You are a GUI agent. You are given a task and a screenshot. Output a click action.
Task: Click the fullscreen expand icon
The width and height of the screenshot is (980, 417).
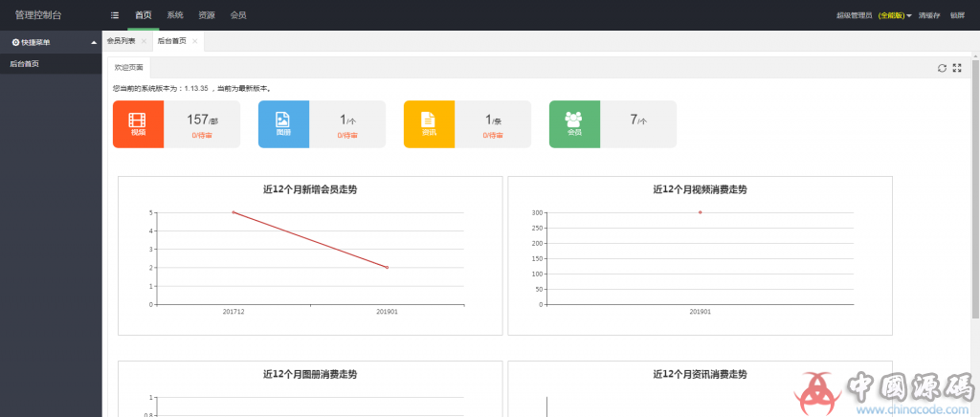[957, 68]
